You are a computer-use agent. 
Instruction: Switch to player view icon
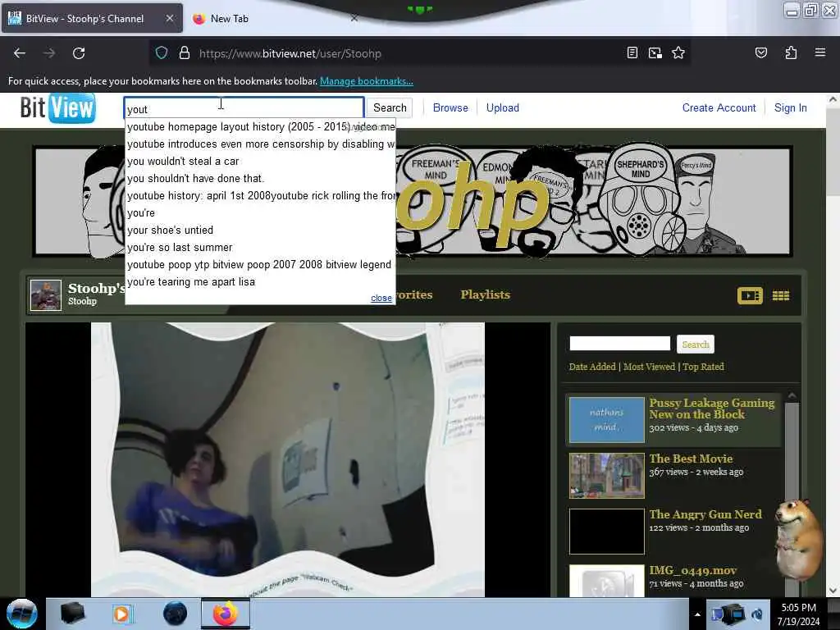pyautogui.click(x=750, y=295)
